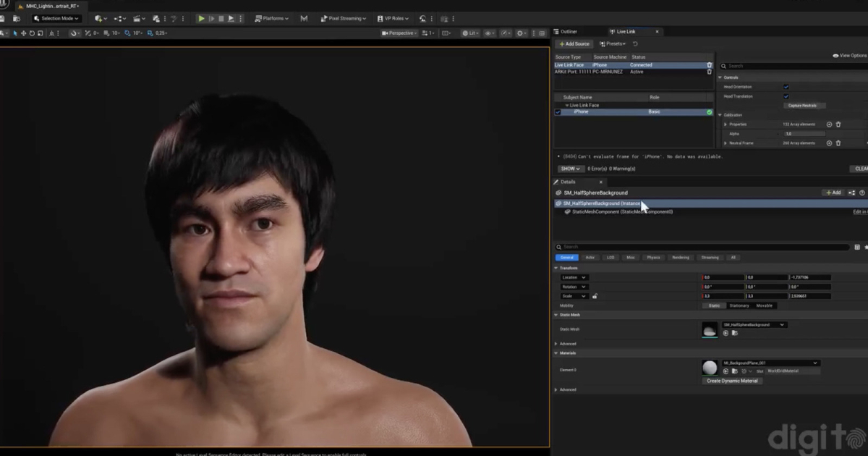Click the Details search field
The height and width of the screenshot is (456, 868).
(x=702, y=248)
